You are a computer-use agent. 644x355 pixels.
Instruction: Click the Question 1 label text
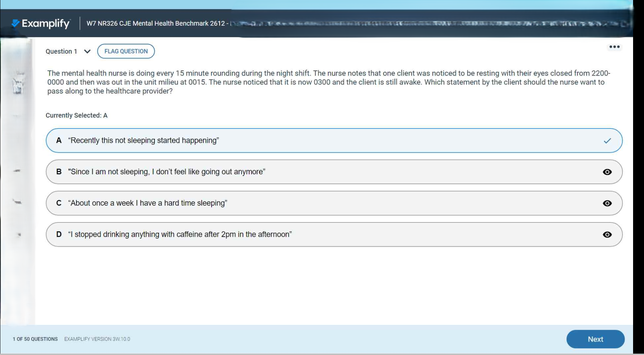coord(61,52)
